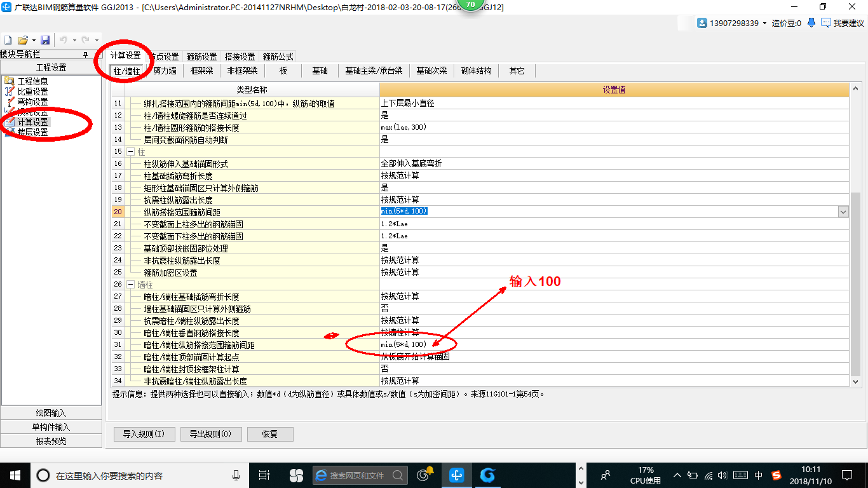Switch to the 箍筋设置 tab

pyautogui.click(x=201, y=57)
